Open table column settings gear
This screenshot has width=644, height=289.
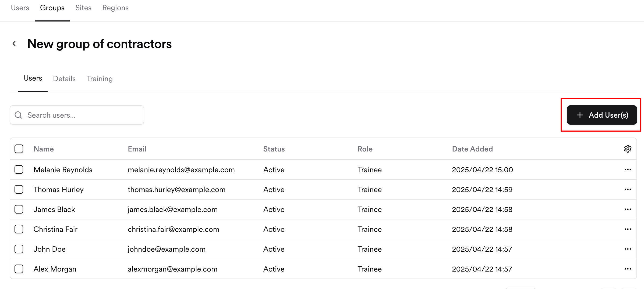click(x=628, y=149)
